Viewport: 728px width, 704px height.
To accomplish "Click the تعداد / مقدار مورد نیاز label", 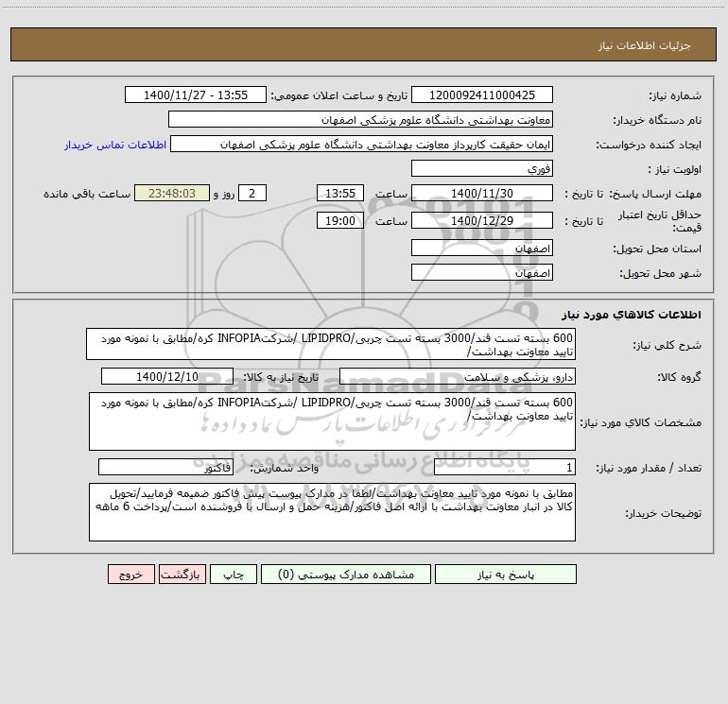I will [x=649, y=469].
